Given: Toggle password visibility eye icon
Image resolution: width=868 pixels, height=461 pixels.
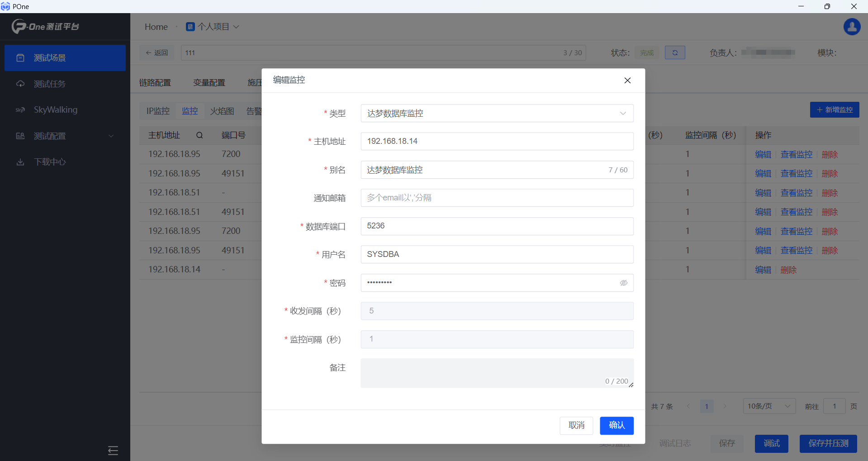Looking at the screenshot, I should point(623,283).
